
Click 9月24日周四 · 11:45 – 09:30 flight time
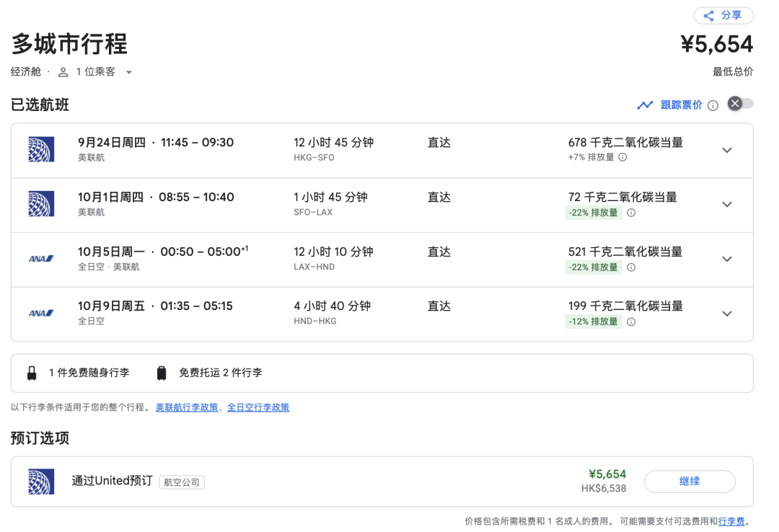[156, 143]
